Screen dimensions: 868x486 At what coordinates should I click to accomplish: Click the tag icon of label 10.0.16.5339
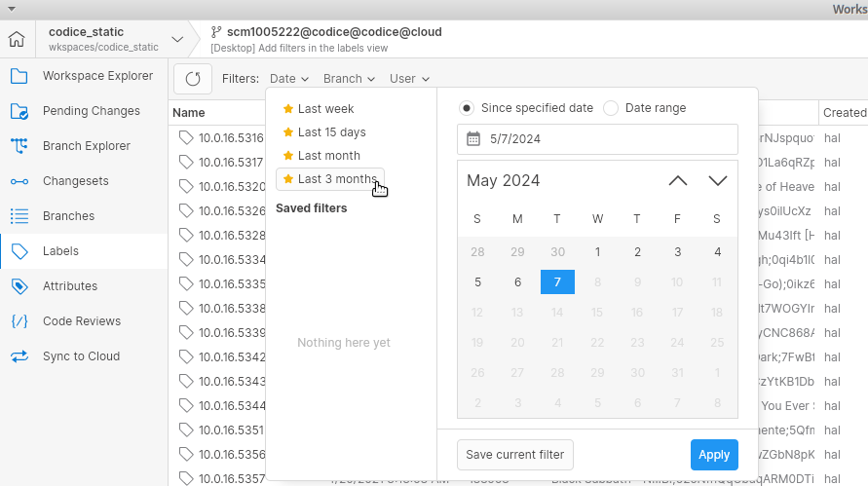(x=186, y=333)
